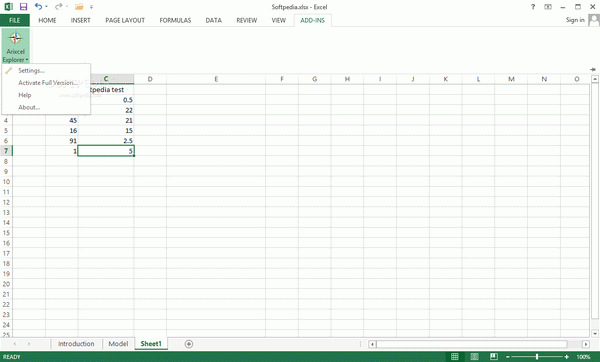The width and height of the screenshot is (600, 362).
Task: Expand the Undo history dropdown arrow
Action: (47, 7)
